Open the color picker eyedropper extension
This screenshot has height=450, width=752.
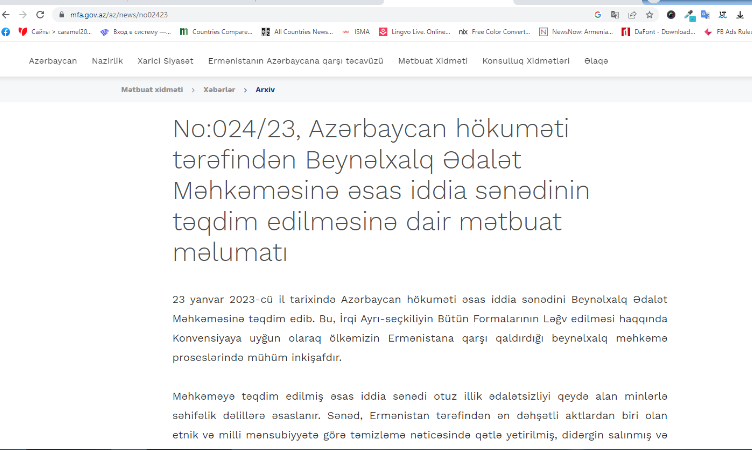(689, 15)
